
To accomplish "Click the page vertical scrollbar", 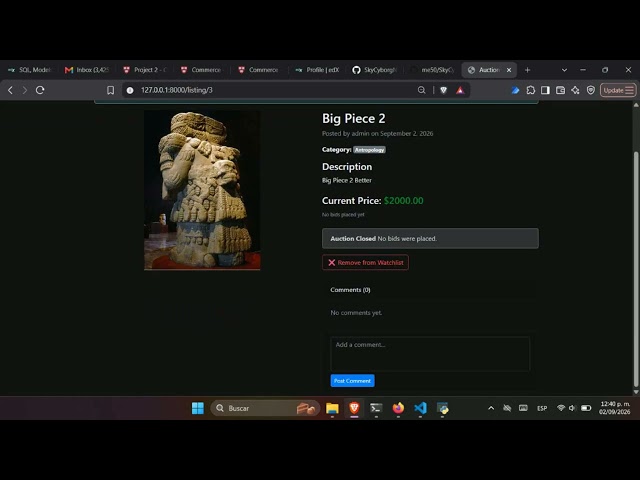I will [636, 269].
